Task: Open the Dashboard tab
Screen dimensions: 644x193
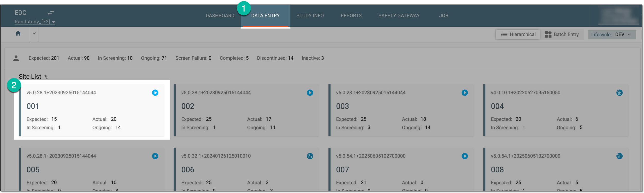Action: pos(220,16)
